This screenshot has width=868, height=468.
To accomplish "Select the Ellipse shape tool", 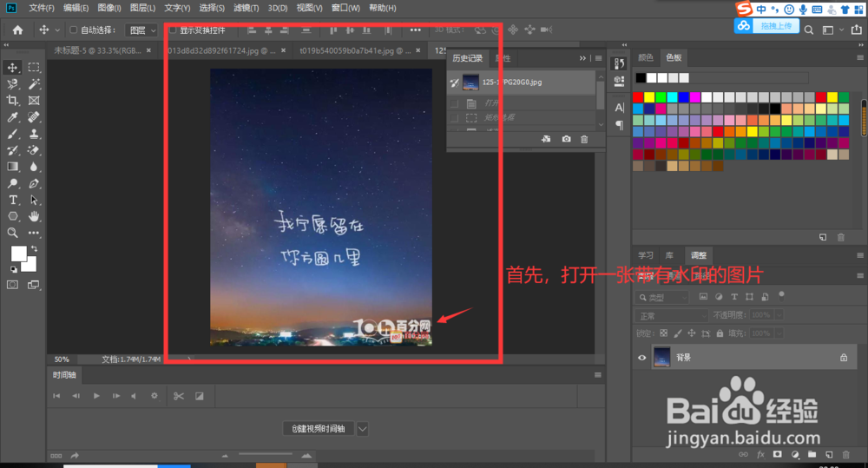I will click(x=12, y=216).
